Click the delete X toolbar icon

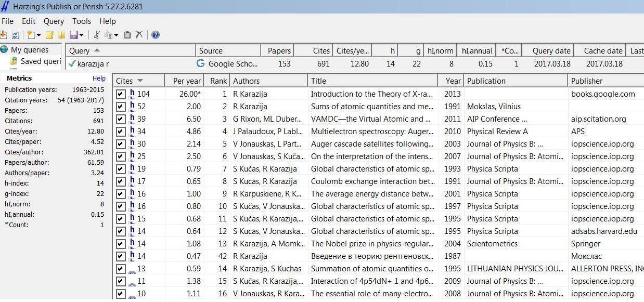tap(139, 35)
